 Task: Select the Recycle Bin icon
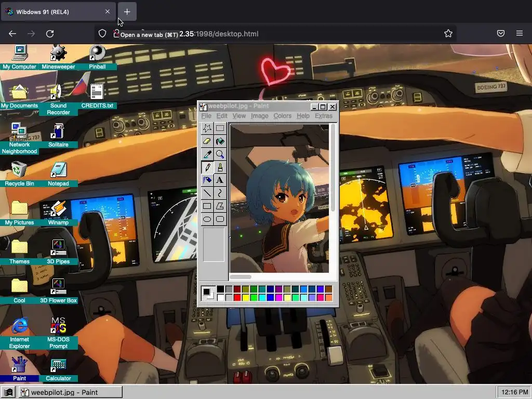pos(19,175)
